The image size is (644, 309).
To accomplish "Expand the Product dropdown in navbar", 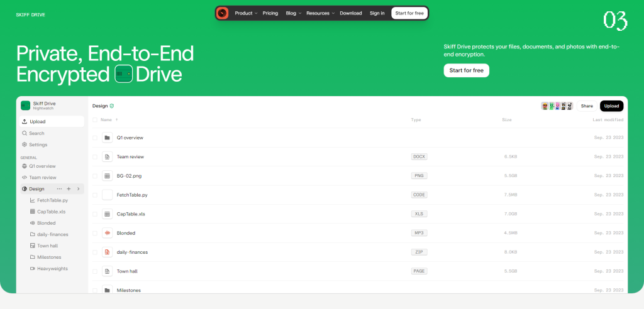I will coord(246,13).
